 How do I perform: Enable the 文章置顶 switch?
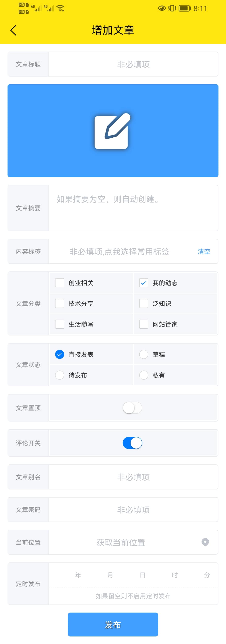click(x=132, y=408)
